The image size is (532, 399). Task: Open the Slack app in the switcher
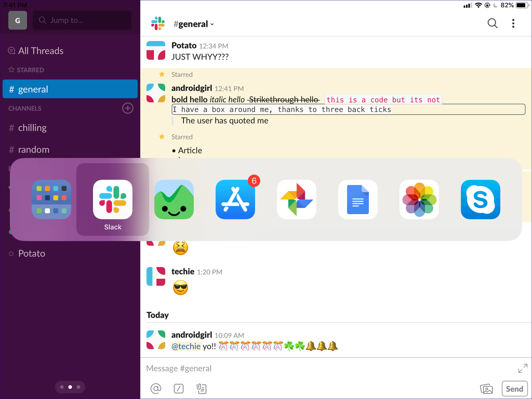click(113, 199)
